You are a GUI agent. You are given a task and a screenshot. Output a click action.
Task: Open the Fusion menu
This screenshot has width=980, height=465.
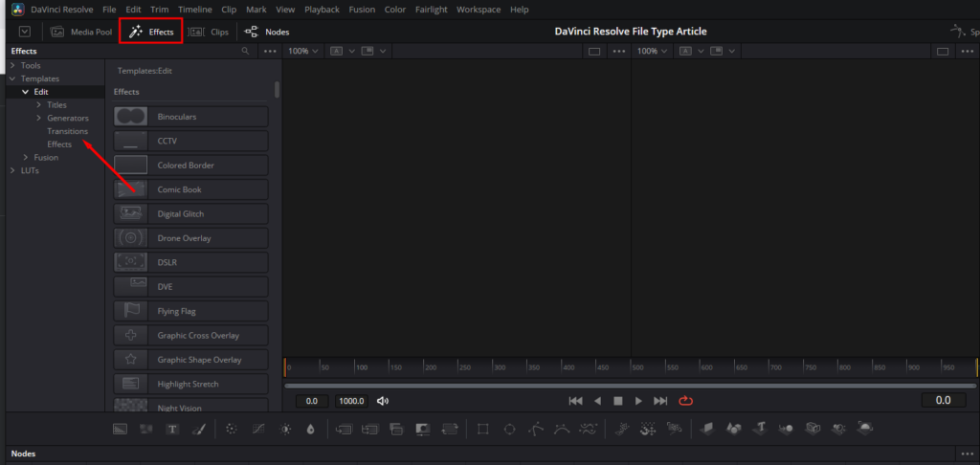362,10
